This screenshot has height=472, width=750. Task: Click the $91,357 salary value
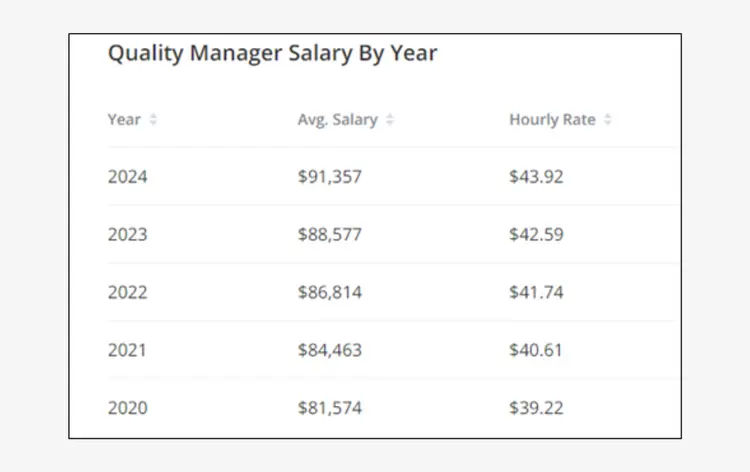pyautogui.click(x=330, y=177)
